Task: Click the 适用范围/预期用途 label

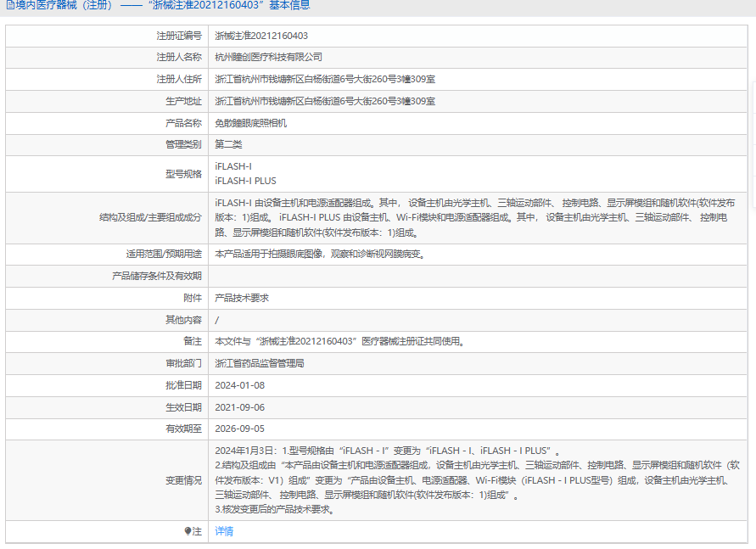Action: click(x=164, y=254)
